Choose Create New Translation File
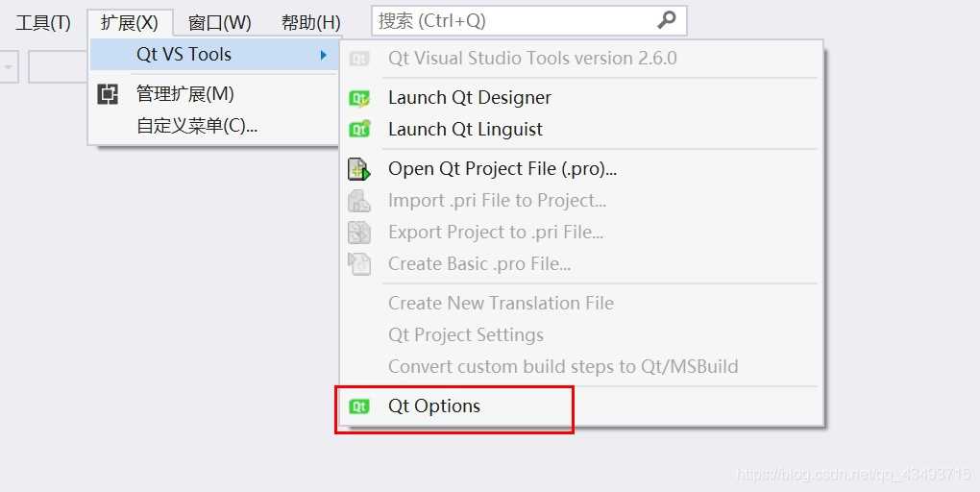Viewport: 980px width, 492px height. pyautogui.click(x=501, y=304)
